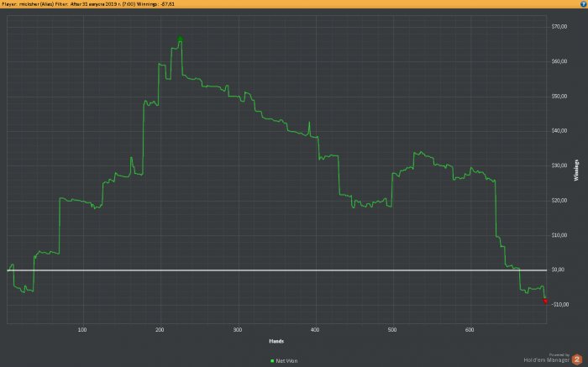This screenshot has height=367, width=588.
Task: Click the Hold'em Manager 2 orange logo icon
Action: click(x=577, y=359)
